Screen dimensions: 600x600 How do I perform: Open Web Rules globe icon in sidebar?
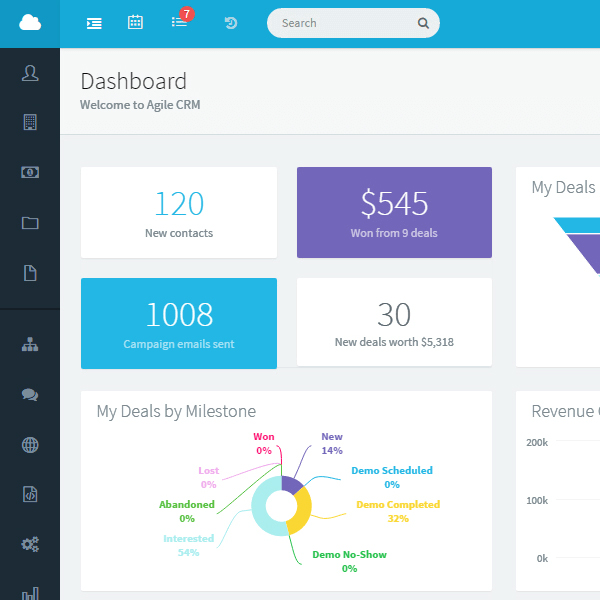click(x=30, y=445)
